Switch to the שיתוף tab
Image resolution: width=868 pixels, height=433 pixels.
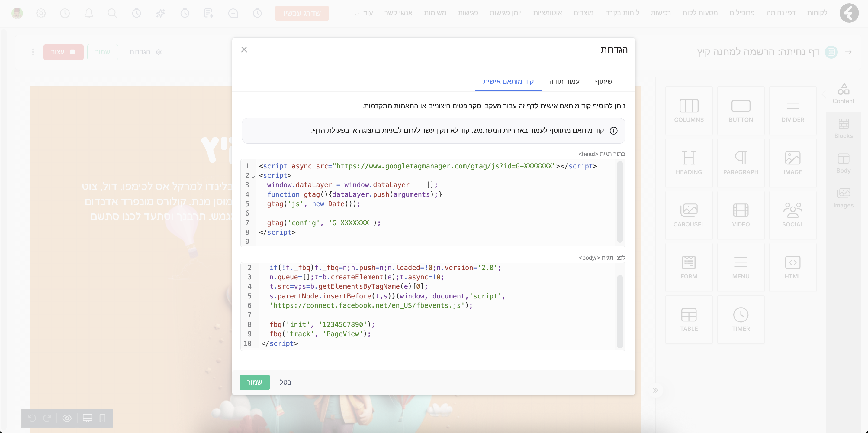pyautogui.click(x=603, y=81)
